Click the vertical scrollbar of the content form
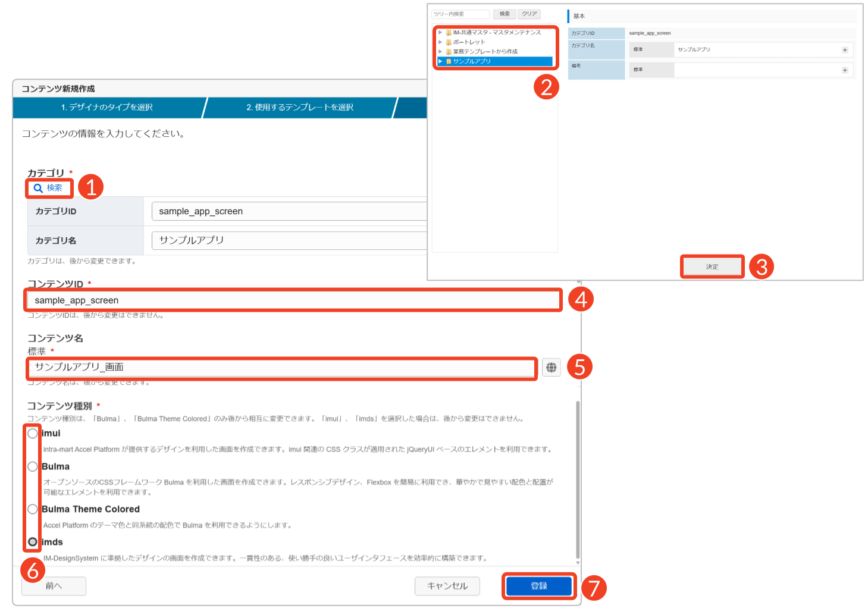The height and width of the screenshot is (608, 868). click(578, 476)
